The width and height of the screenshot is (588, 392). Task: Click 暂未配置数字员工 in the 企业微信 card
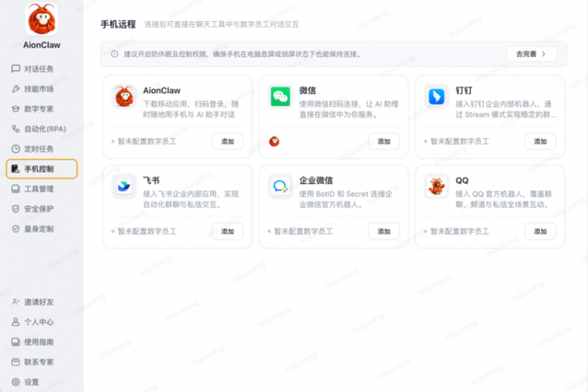point(303,231)
